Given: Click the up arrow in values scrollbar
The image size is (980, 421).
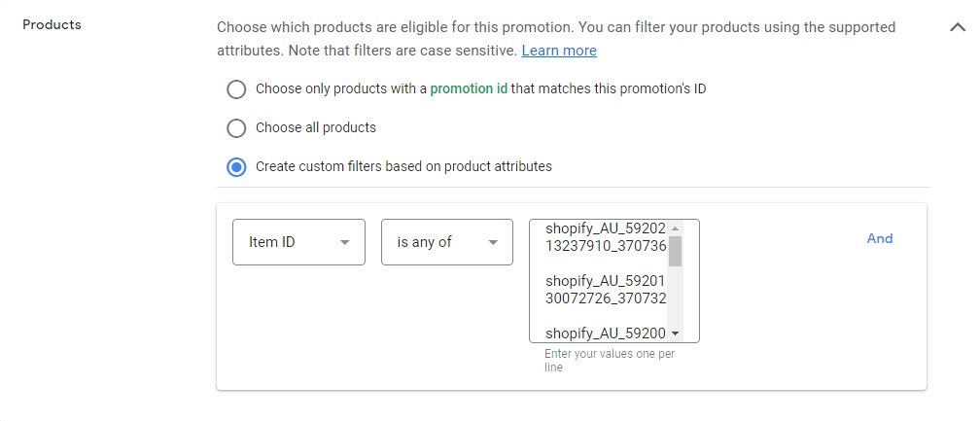Looking at the screenshot, I should (x=675, y=228).
